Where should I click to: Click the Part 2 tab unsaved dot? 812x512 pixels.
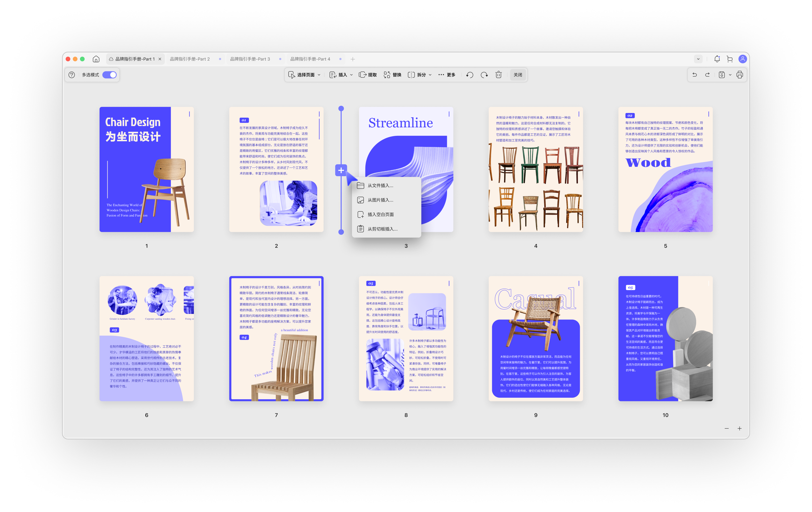(220, 59)
